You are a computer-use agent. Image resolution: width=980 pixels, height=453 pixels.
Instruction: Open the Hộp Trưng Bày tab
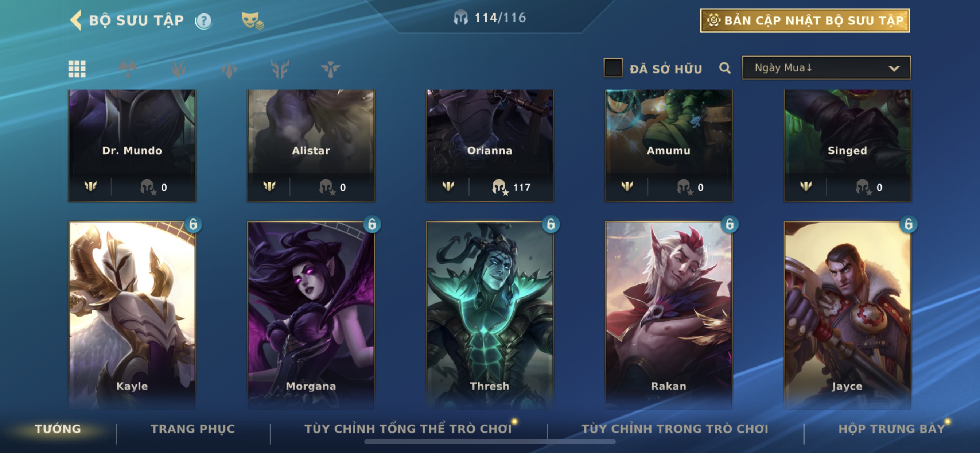891,429
